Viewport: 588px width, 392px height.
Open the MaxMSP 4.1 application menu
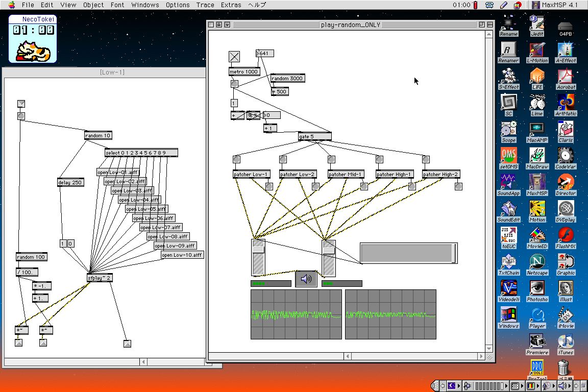pos(555,5)
